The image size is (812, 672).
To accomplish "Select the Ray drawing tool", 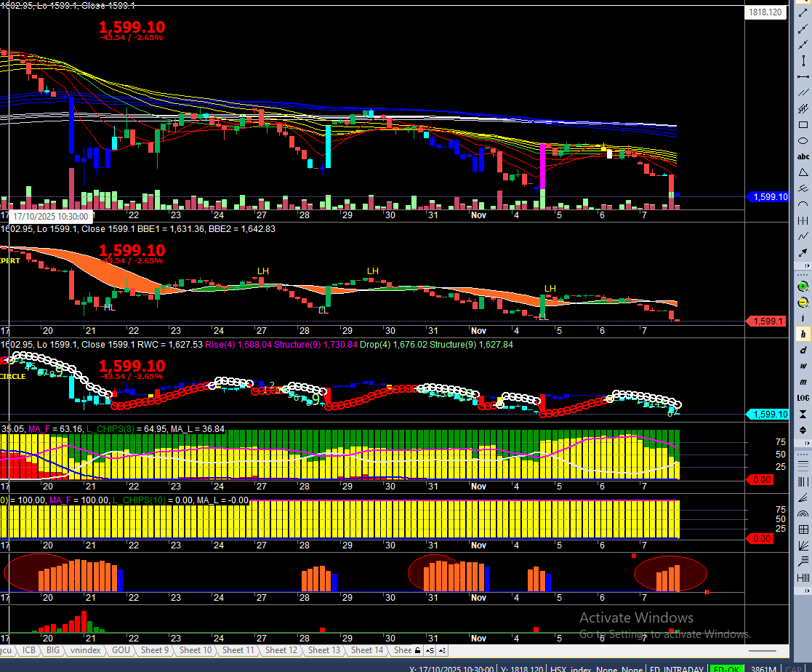I will click(x=803, y=29).
